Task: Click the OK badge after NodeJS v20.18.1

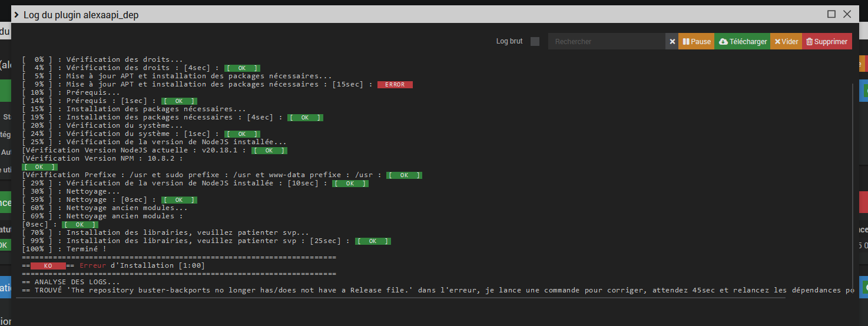Action: pyautogui.click(x=269, y=151)
